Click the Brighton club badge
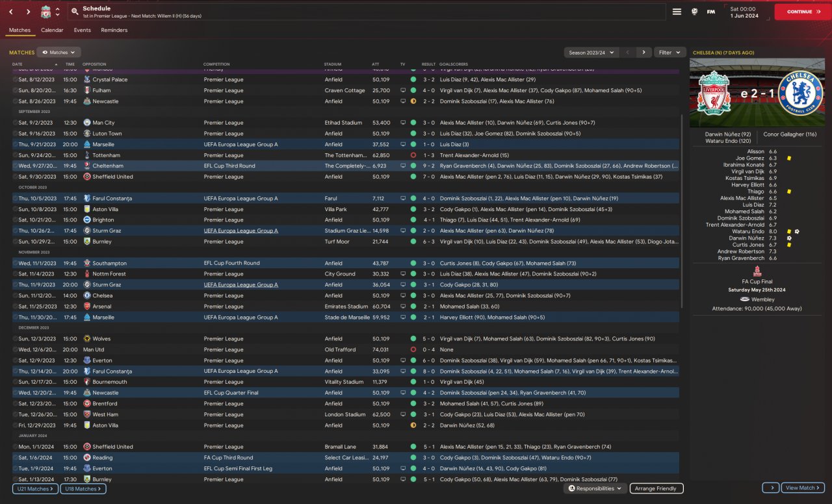Screen dimensions: 832x504 point(87,220)
